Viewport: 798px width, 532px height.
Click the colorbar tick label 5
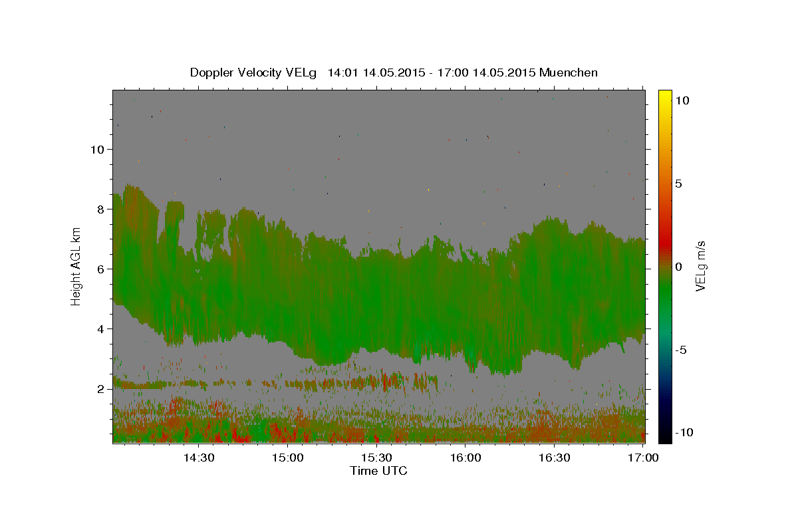[678, 184]
